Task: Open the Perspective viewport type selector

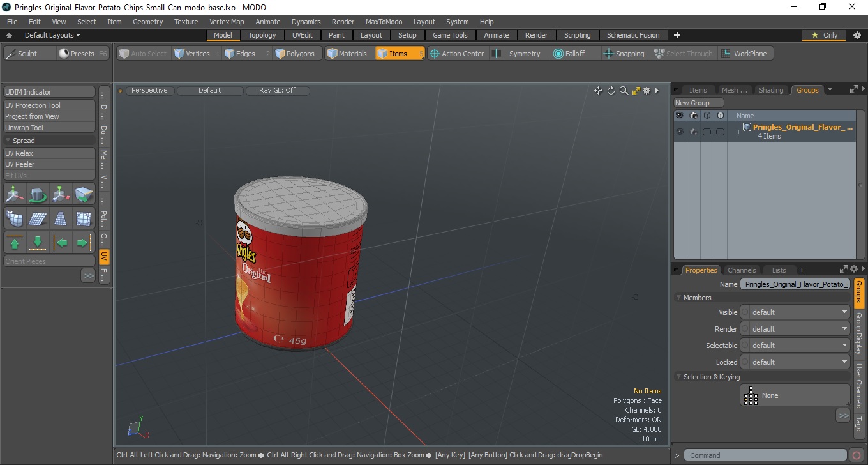Action: point(150,91)
